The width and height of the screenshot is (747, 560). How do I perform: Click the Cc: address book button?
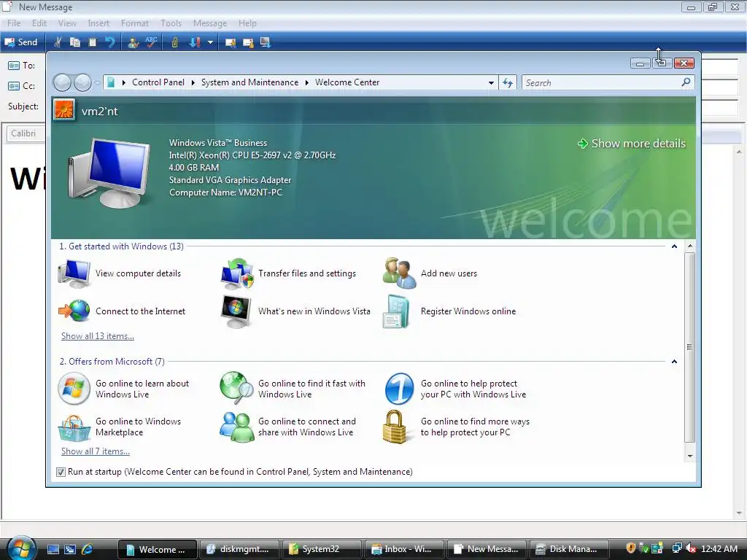tap(21, 86)
